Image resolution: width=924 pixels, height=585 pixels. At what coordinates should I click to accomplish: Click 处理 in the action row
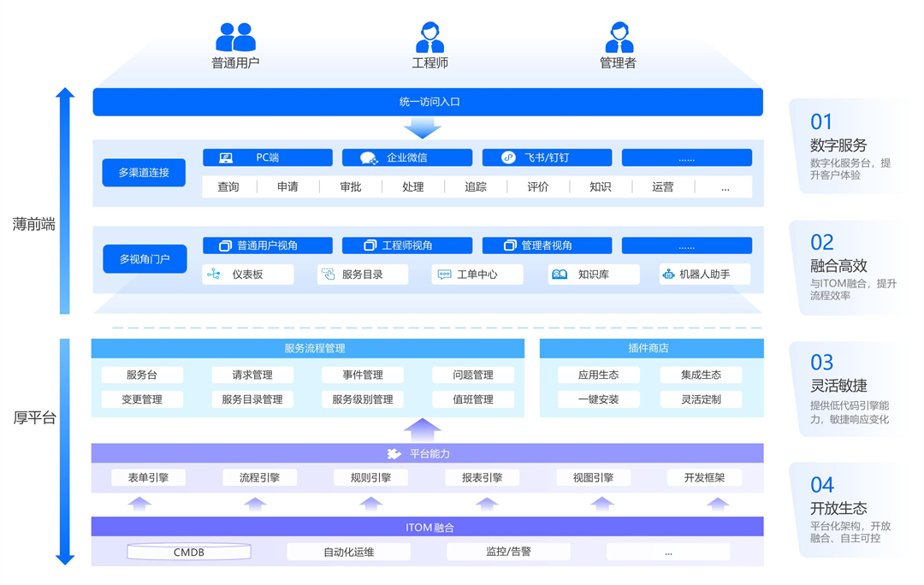[413, 186]
